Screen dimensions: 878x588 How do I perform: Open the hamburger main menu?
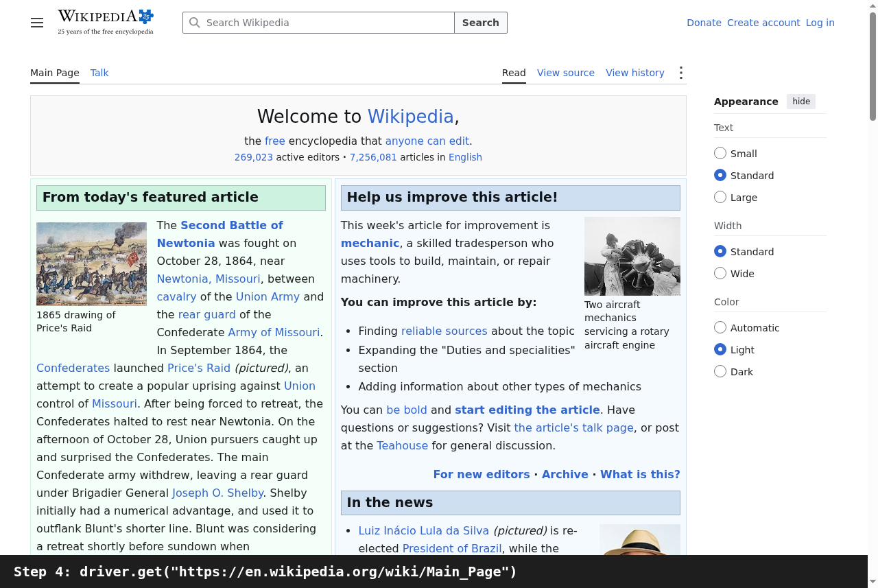(x=37, y=23)
